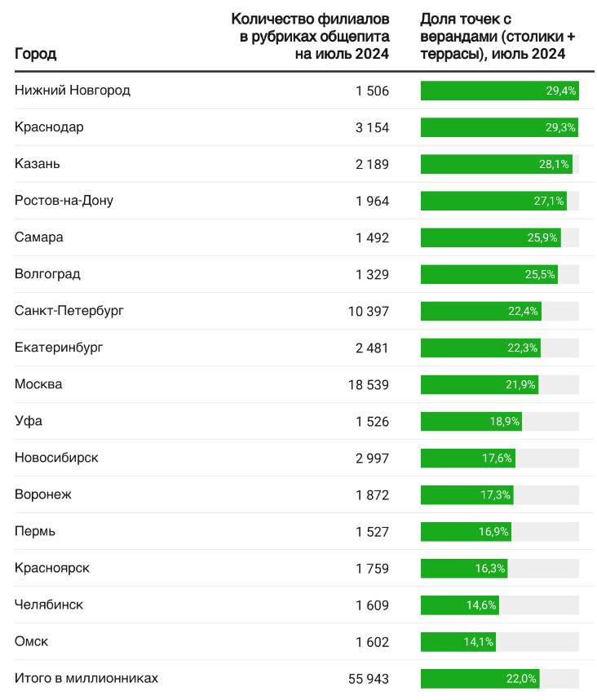Click the Уфа 18,9% green bar
The width and height of the screenshot is (597, 700).
click(471, 421)
